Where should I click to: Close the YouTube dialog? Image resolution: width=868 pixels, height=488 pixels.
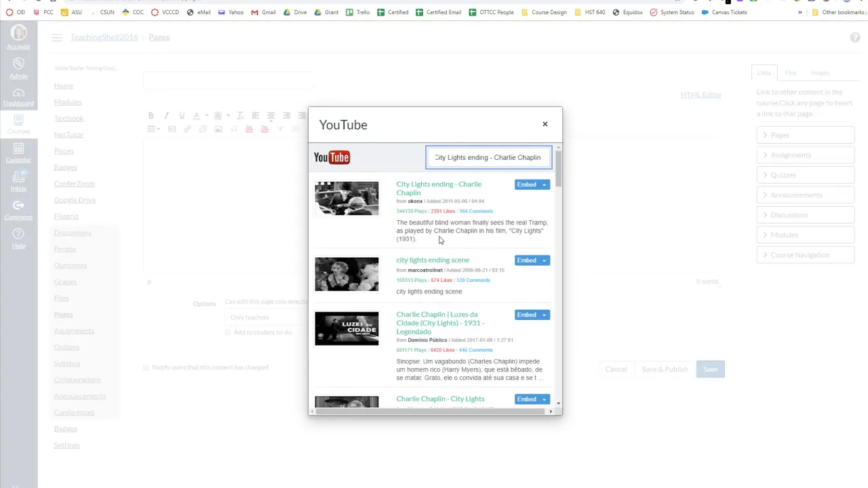[x=545, y=124]
